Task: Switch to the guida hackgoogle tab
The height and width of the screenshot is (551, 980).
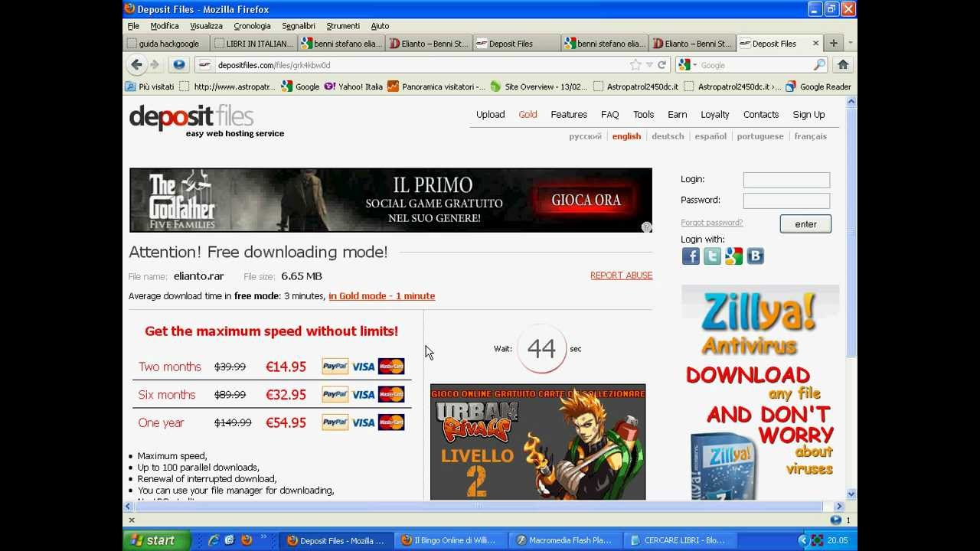Action: tap(166, 44)
